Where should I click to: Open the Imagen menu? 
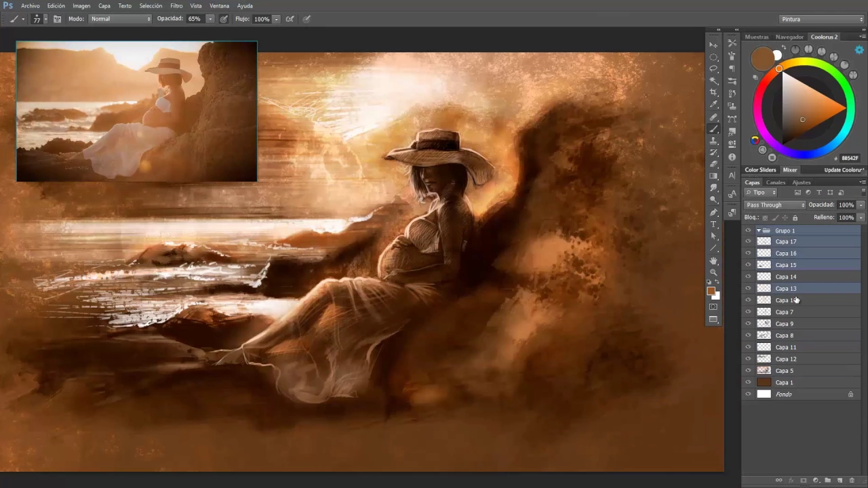click(81, 5)
